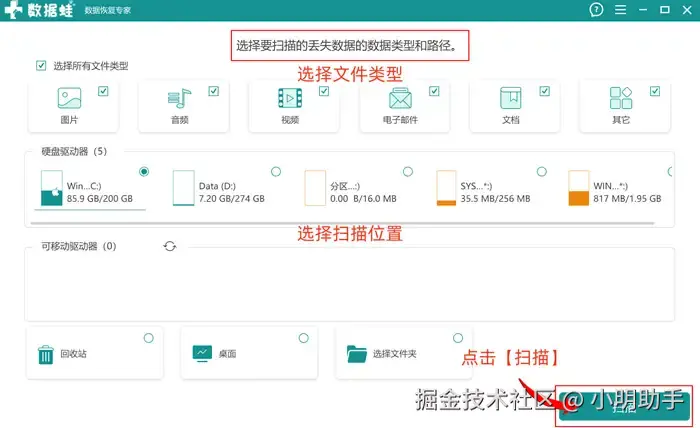The image size is (700, 428).
Task: Click the 图片 picture type icon
Action: click(x=69, y=98)
